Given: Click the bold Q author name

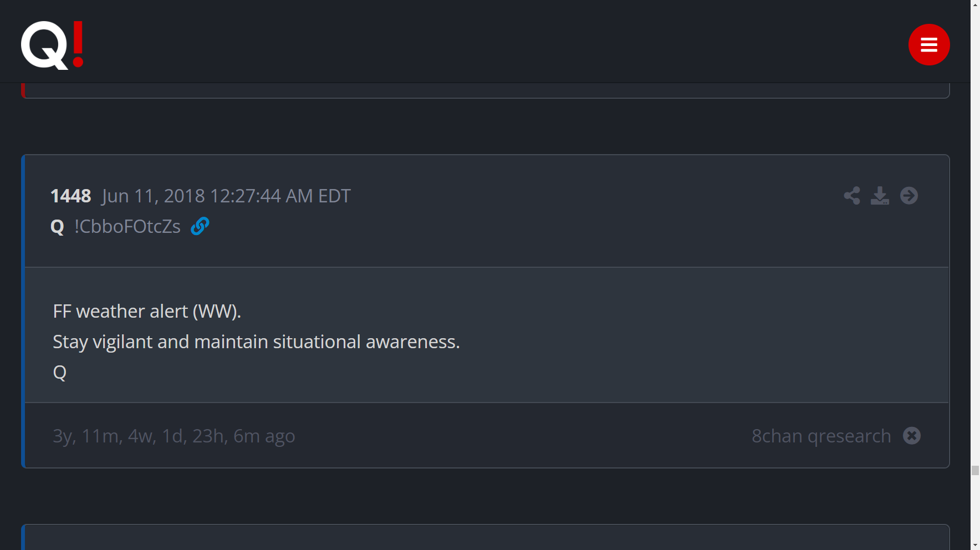Looking at the screenshot, I should coord(57,227).
